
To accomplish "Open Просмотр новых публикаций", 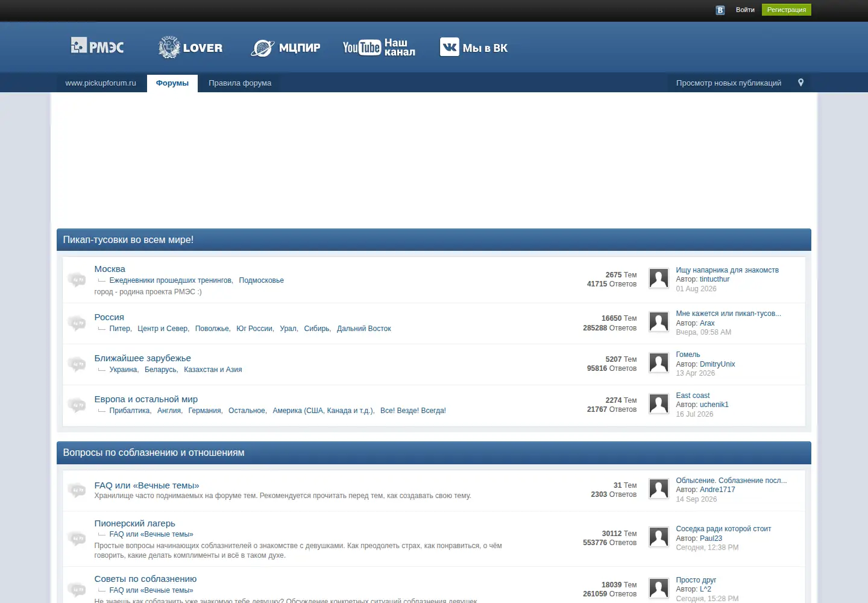I will 729,83.
